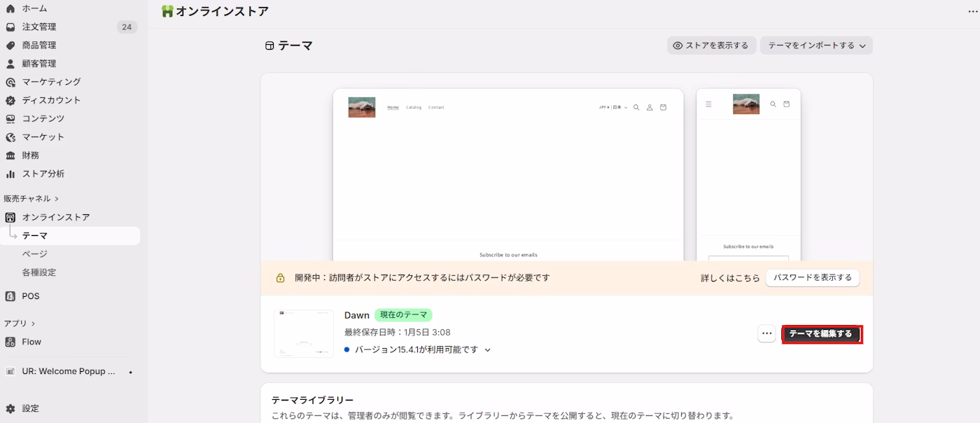Open the テーマをインポートする dropdown
This screenshot has width=980, height=423.
[x=816, y=45]
